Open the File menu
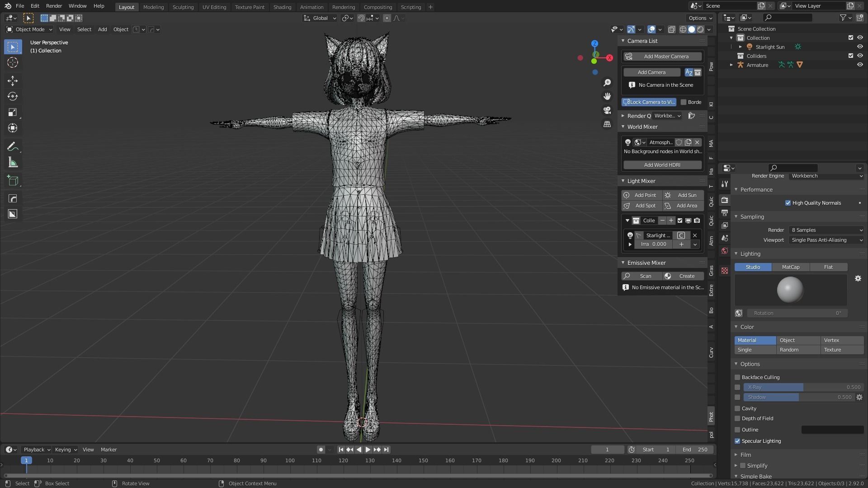Viewport: 868px width, 488px height. [20, 6]
